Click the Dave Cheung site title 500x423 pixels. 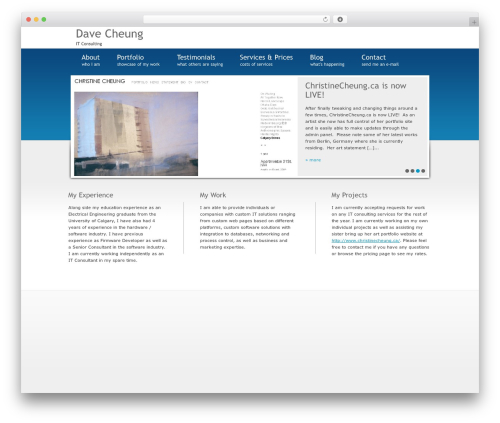click(109, 34)
